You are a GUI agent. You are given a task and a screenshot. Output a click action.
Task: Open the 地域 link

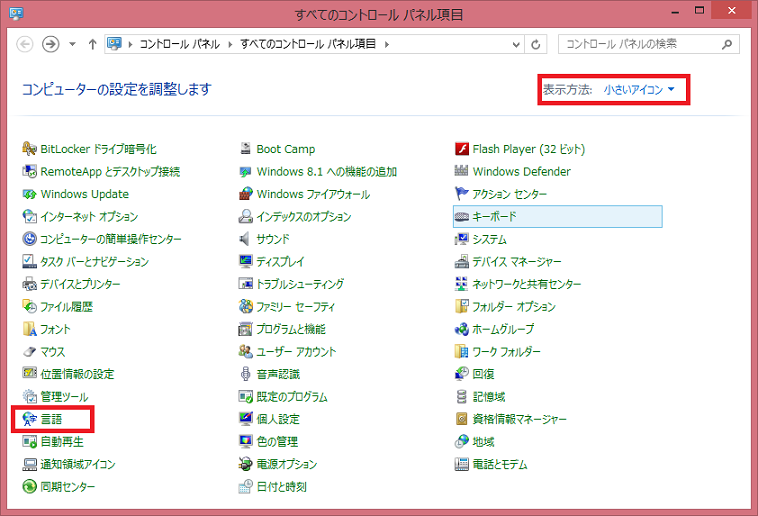pos(483,442)
